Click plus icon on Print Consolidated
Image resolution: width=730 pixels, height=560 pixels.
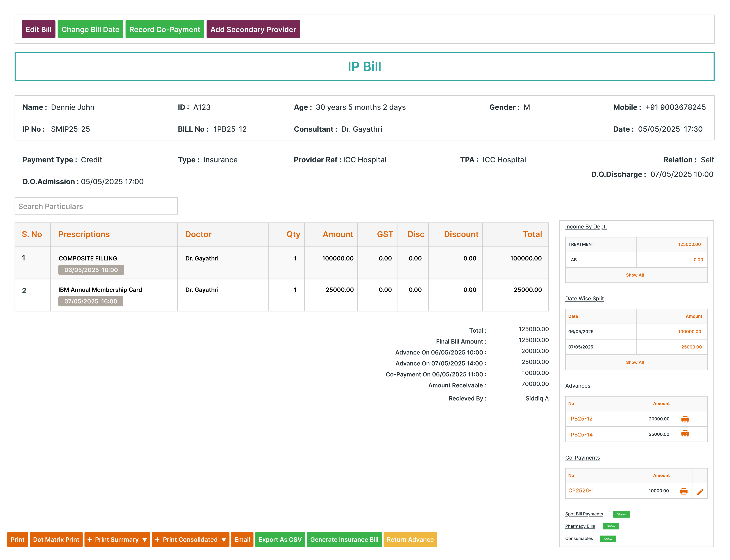157,539
